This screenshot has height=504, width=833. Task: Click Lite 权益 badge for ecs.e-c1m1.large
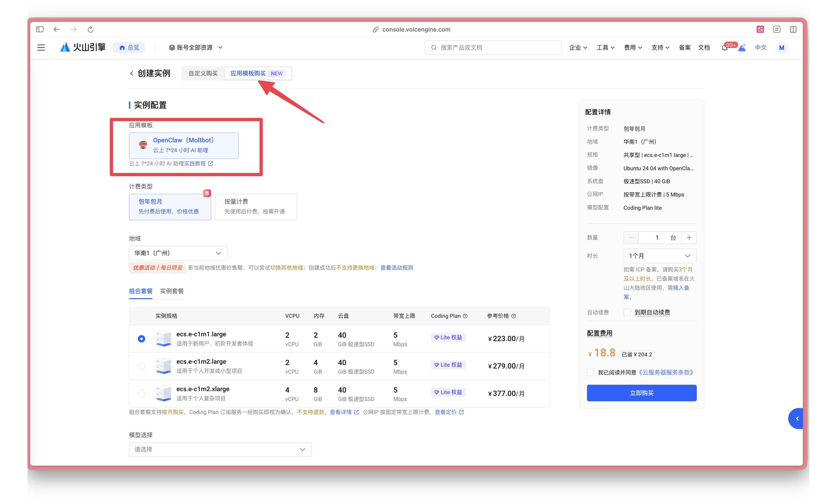coord(448,337)
